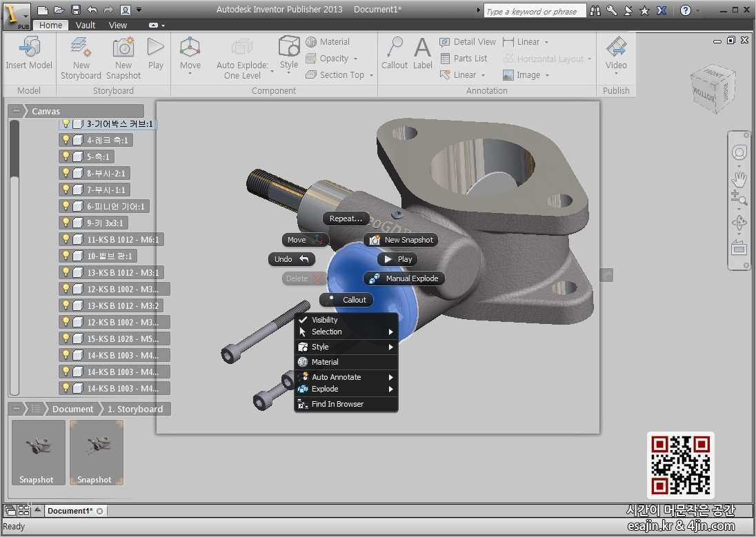
Task: Click Manual Explode in the marking menu
Action: [x=405, y=278]
